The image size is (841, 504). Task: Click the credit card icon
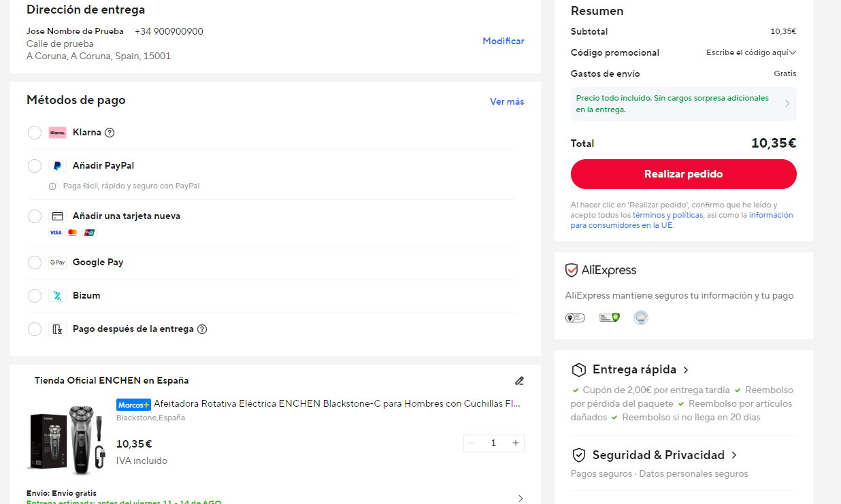coord(57,216)
